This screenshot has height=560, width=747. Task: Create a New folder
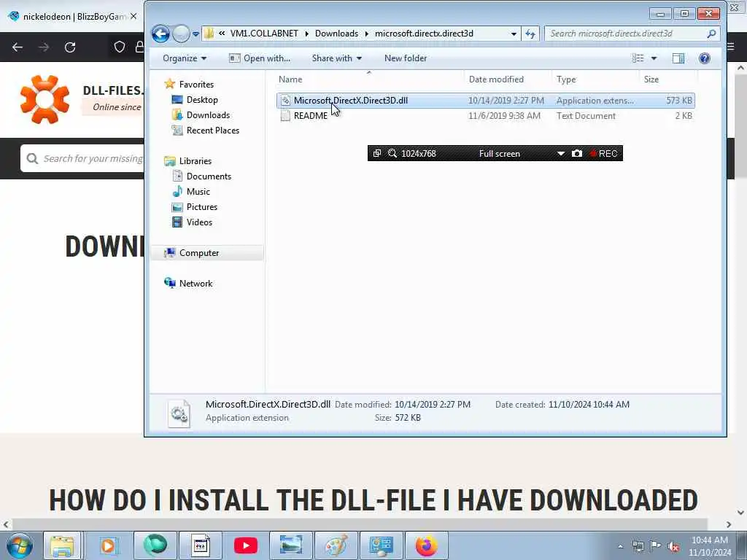(x=406, y=58)
